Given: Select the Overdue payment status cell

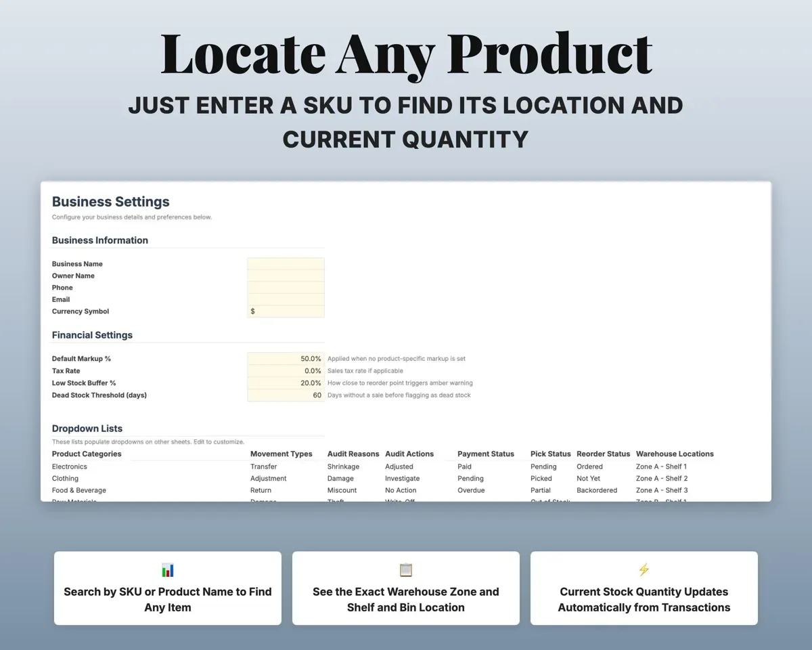Looking at the screenshot, I should click(471, 490).
